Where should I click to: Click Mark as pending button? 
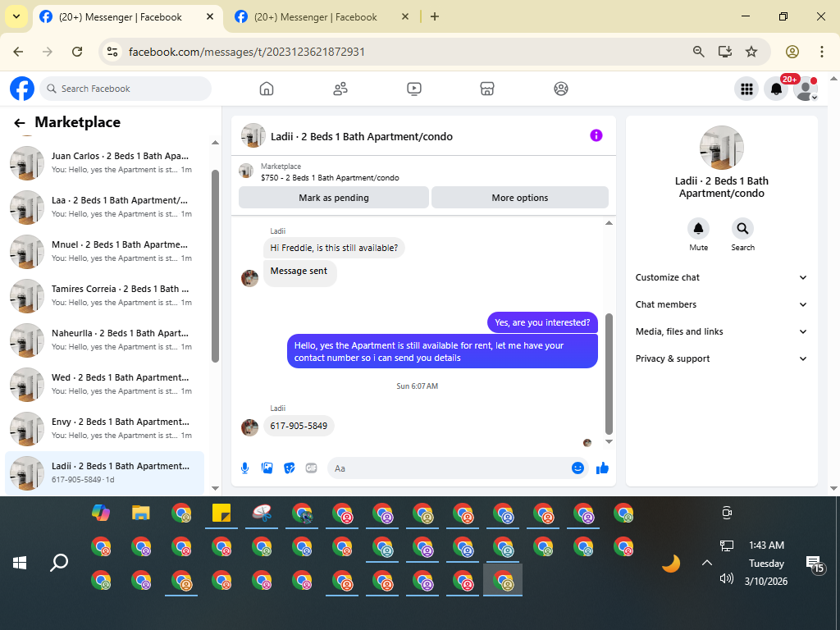pos(334,198)
